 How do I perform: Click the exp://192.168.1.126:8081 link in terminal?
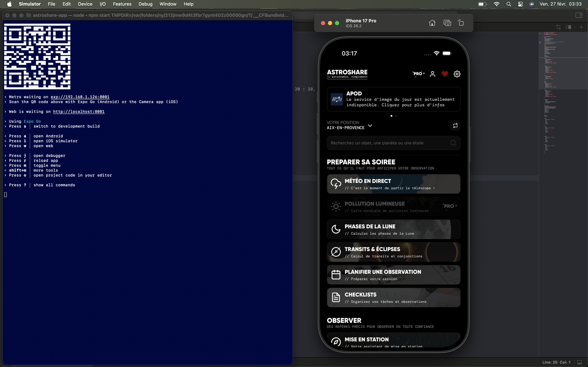click(x=80, y=97)
